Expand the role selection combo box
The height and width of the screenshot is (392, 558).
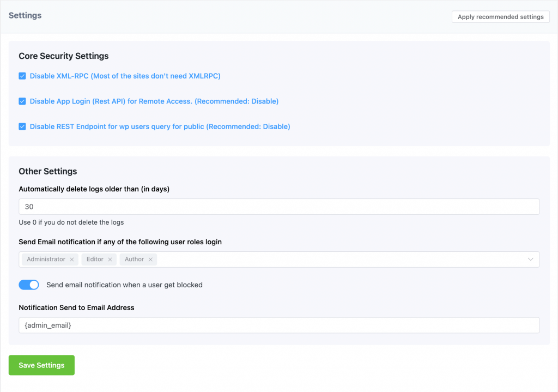327,259
